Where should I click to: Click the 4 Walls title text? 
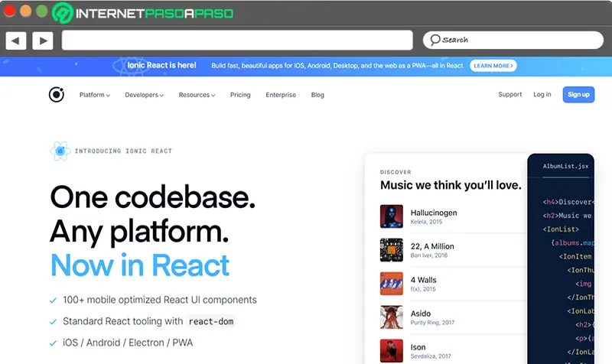[424, 280]
